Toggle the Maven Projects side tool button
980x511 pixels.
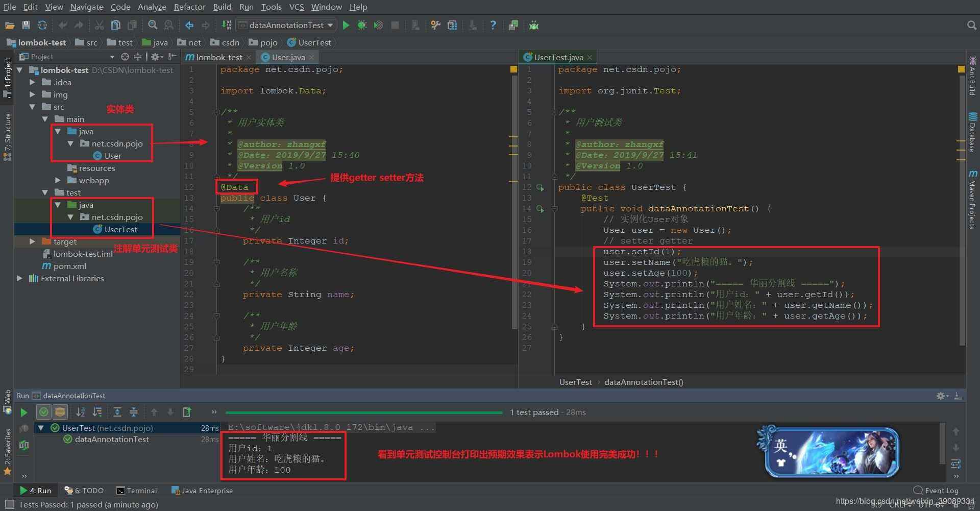click(972, 200)
